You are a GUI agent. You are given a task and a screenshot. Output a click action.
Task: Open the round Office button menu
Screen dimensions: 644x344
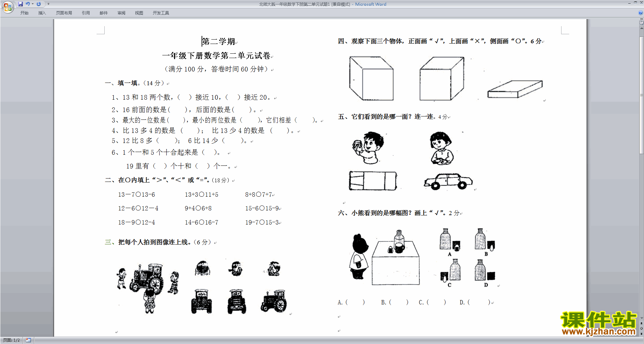click(x=7, y=7)
